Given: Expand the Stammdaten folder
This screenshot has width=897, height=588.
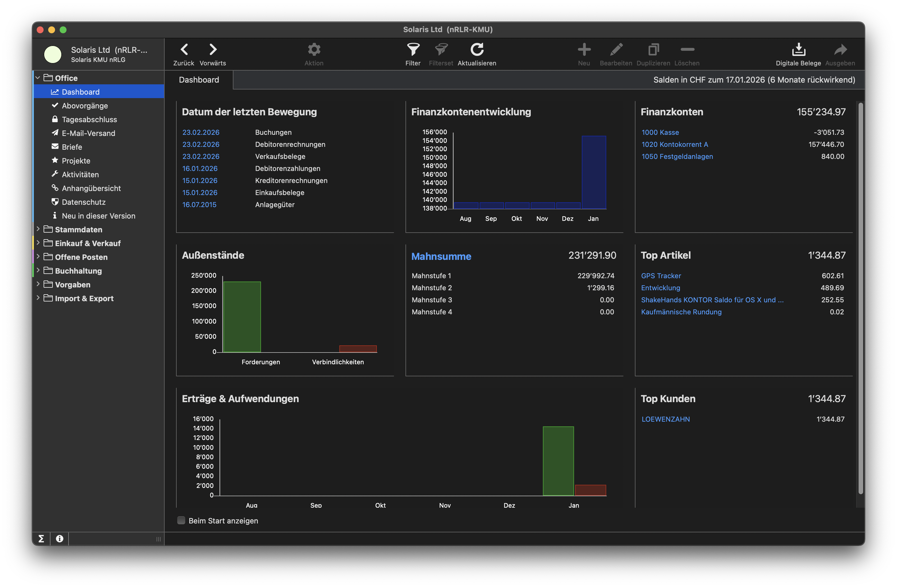Looking at the screenshot, I should (x=38, y=229).
